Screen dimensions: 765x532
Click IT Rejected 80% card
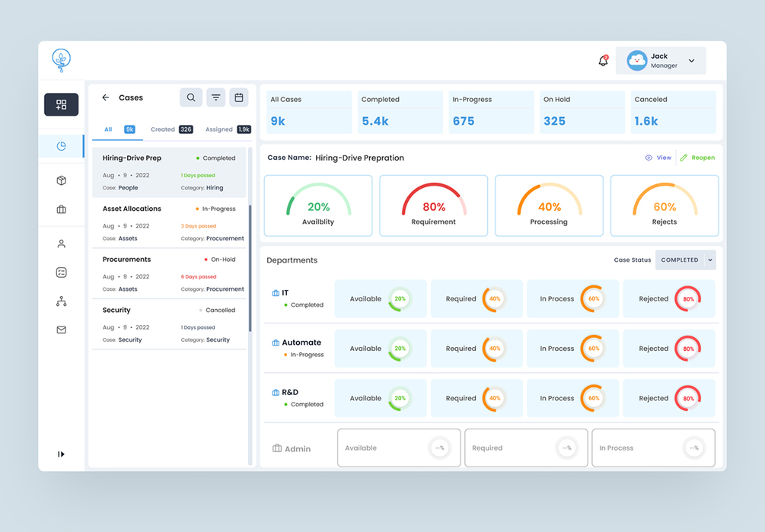pos(669,299)
